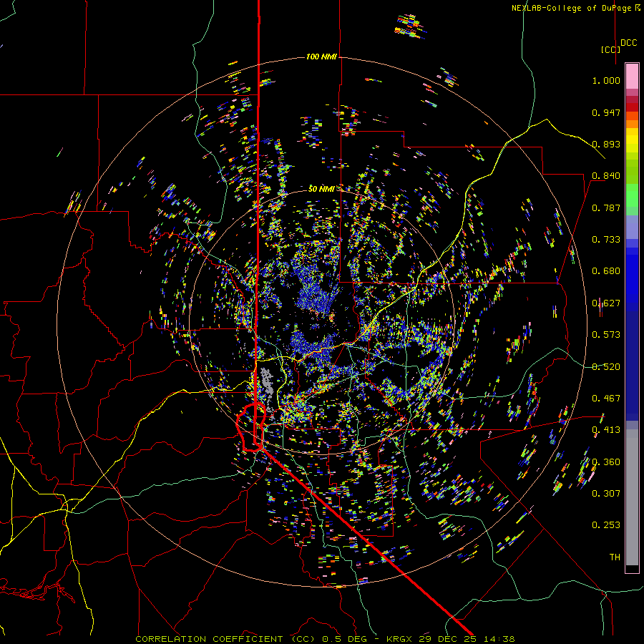Screen dimensions: 644x644
Task: Click the 0.413 scale value
Action: pyautogui.click(x=606, y=430)
